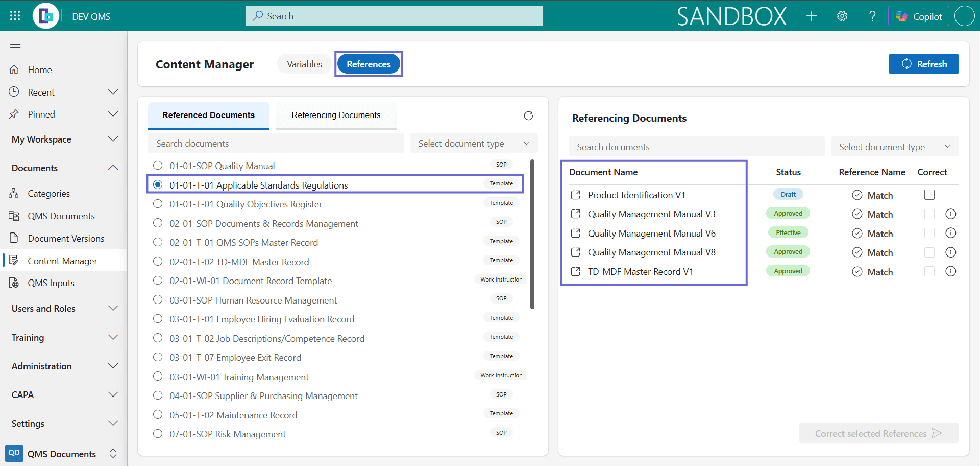Open settings gear in top bar
980x466 pixels.
pos(842,16)
